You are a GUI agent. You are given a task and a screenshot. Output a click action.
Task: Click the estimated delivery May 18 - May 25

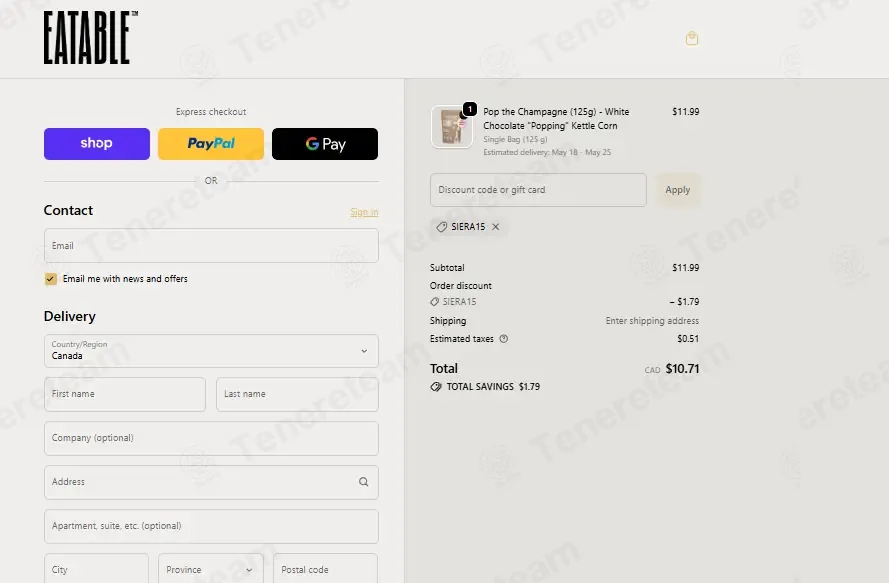tap(547, 152)
